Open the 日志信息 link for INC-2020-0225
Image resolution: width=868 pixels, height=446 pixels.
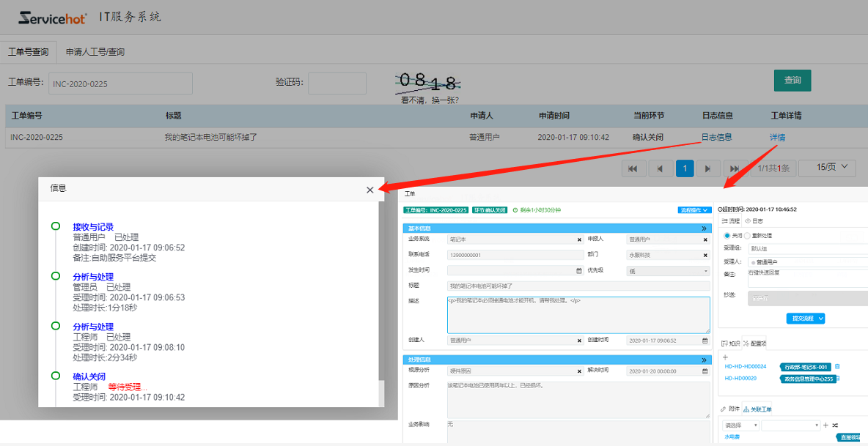click(716, 137)
